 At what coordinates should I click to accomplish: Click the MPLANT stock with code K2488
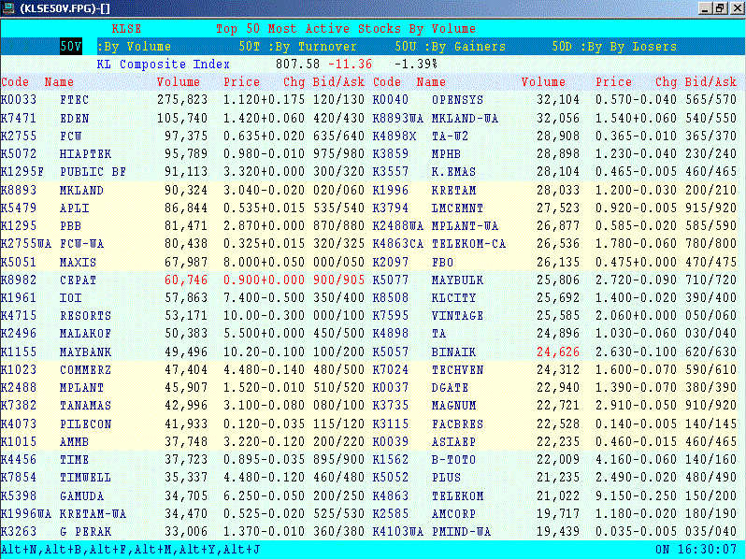point(82,388)
